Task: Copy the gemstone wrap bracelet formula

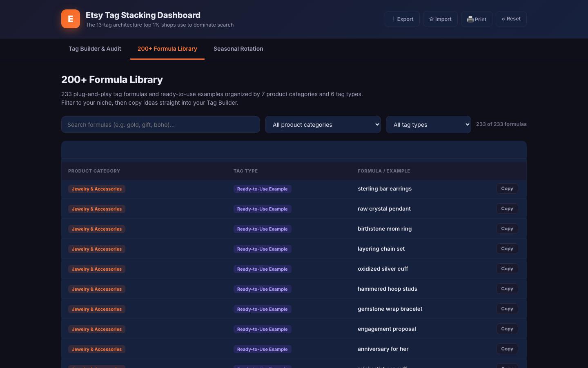Action: [x=507, y=309]
